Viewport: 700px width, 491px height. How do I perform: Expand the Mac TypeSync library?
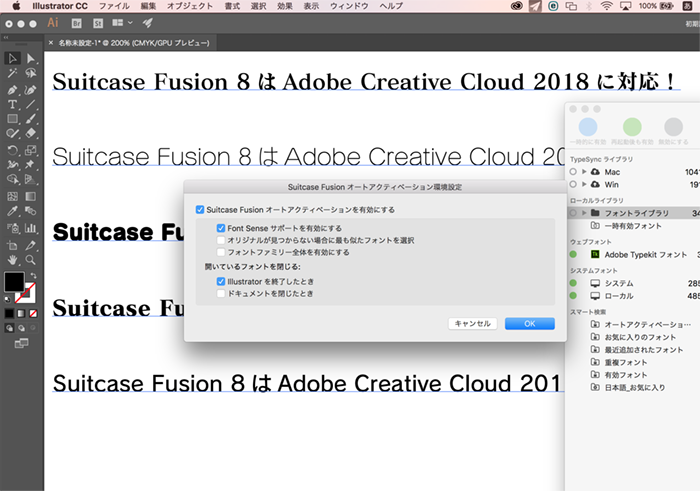[584, 172]
